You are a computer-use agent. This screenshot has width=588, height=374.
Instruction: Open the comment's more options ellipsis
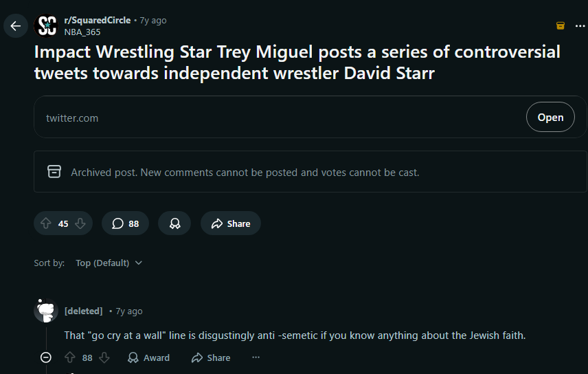pos(256,357)
